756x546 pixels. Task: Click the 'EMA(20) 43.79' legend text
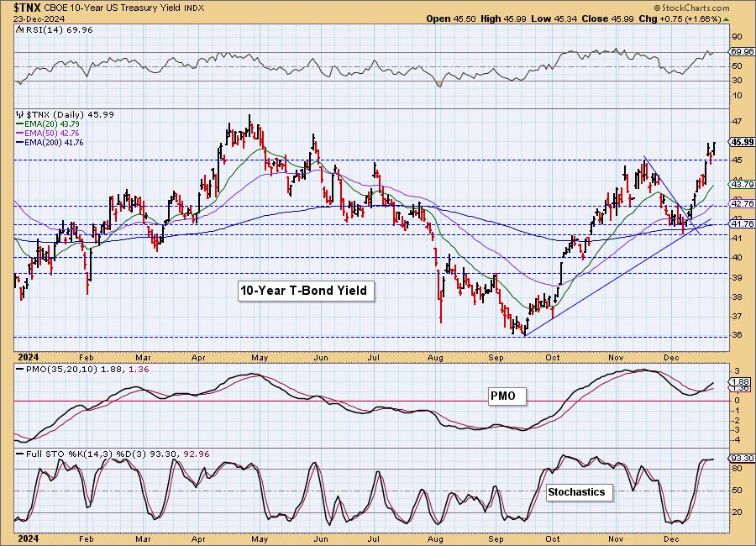point(51,124)
